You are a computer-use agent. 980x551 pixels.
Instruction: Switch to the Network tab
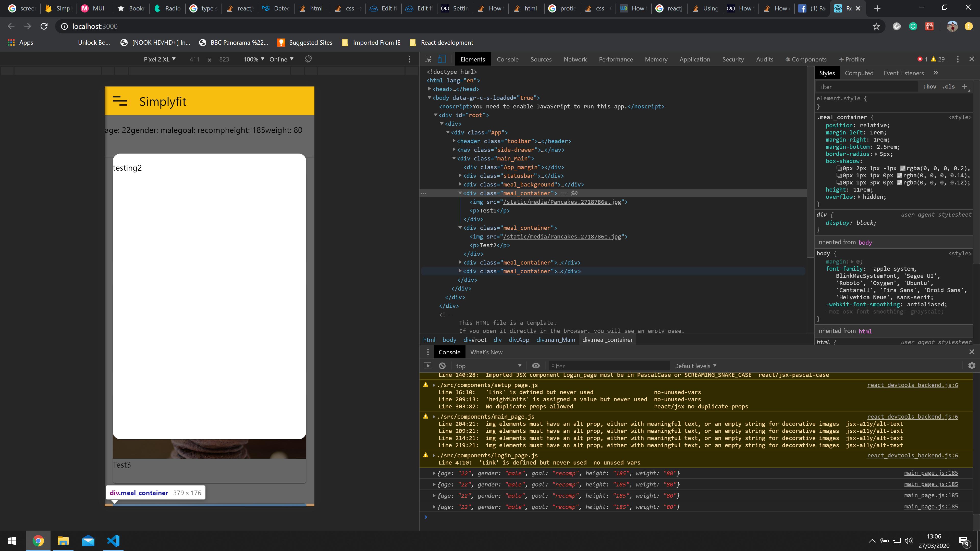click(x=575, y=59)
